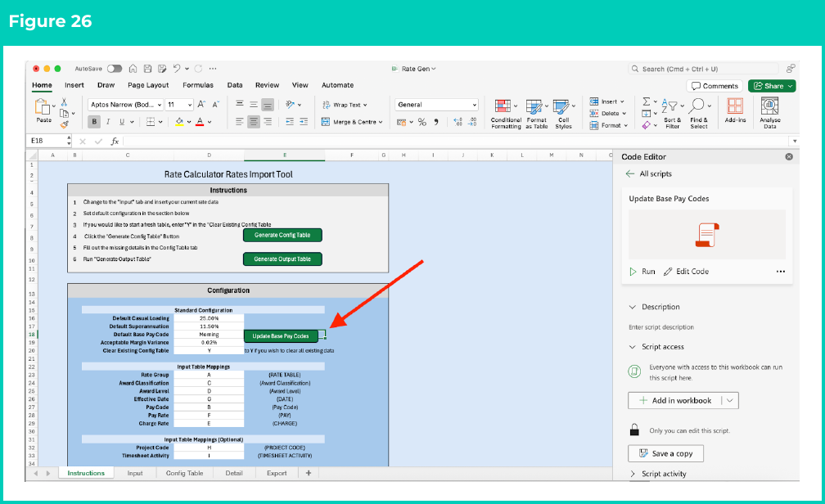
Task: Open the Paste clipboard icon
Action: click(x=43, y=107)
